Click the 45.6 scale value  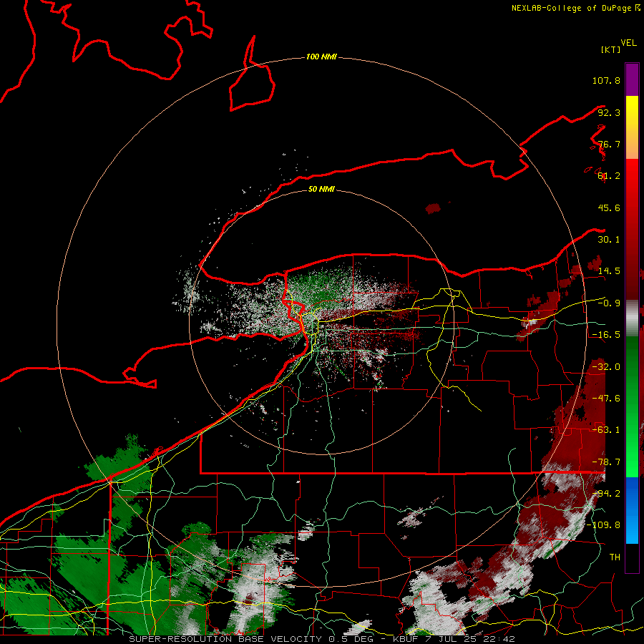pyautogui.click(x=609, y=208)
